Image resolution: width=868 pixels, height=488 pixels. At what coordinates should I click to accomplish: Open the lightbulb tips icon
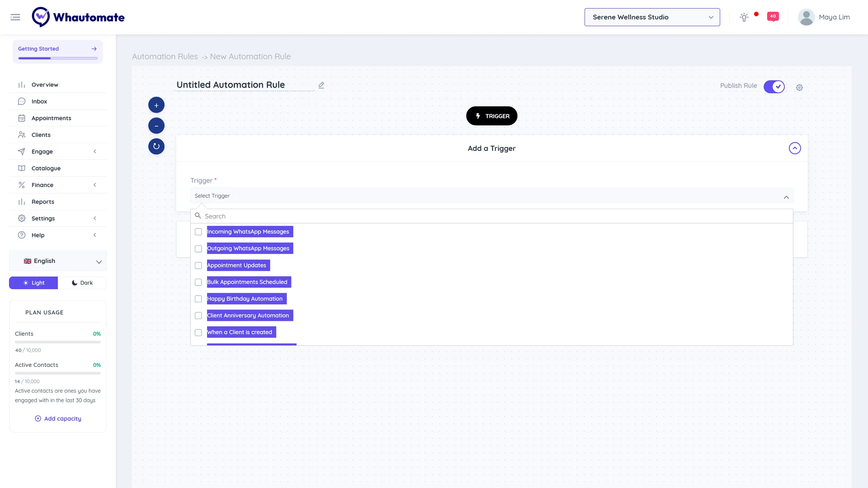pyautogui.click(x=744, y=17)
